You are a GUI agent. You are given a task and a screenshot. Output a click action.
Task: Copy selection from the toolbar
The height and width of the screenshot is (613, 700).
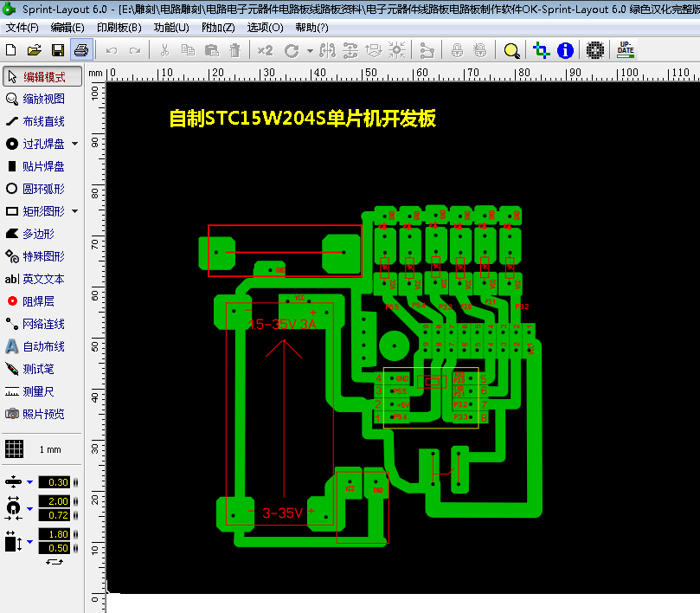pos(188,50)
